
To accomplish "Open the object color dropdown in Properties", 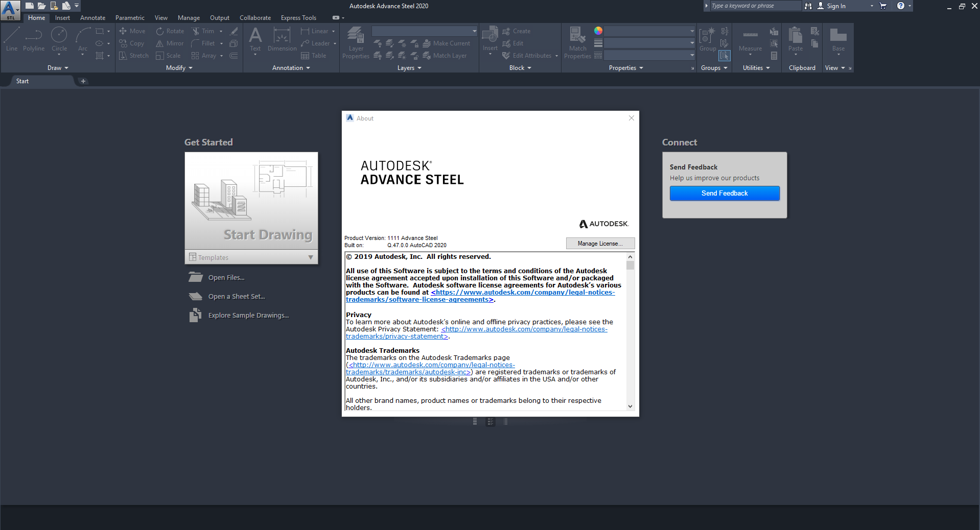I will point(650,31).
